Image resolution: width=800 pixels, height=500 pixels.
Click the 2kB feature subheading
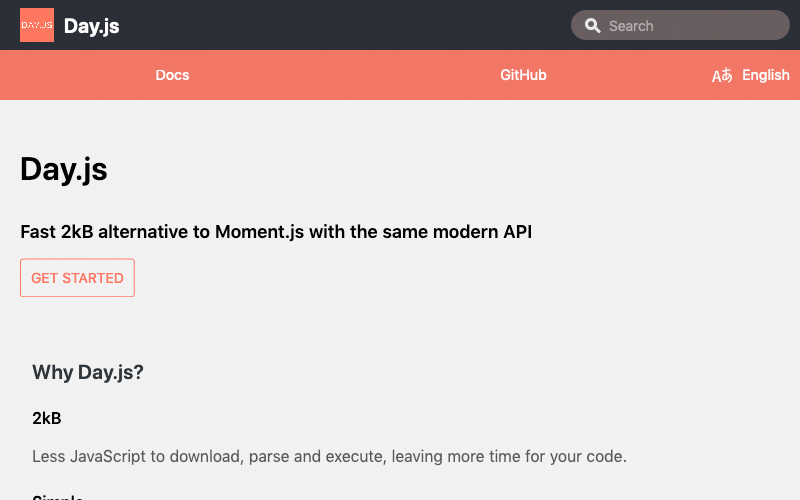47,418
